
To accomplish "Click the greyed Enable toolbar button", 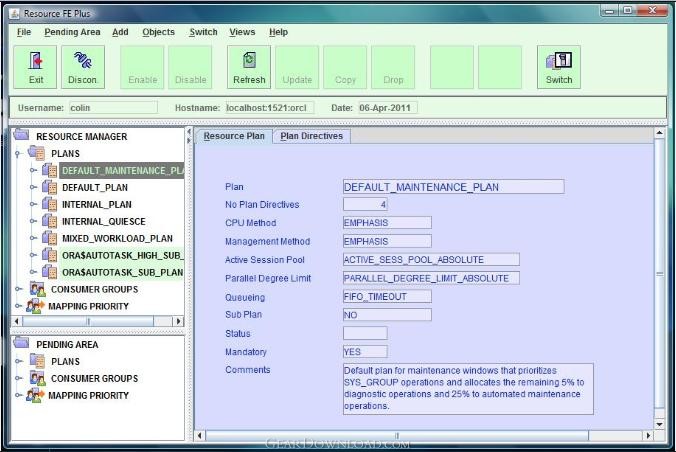I will (x=142, y=67).
